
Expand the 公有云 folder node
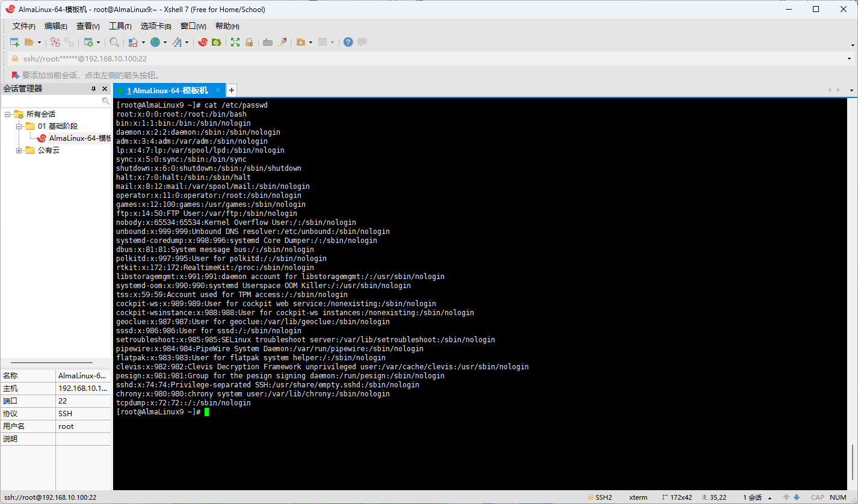(19, 150)
